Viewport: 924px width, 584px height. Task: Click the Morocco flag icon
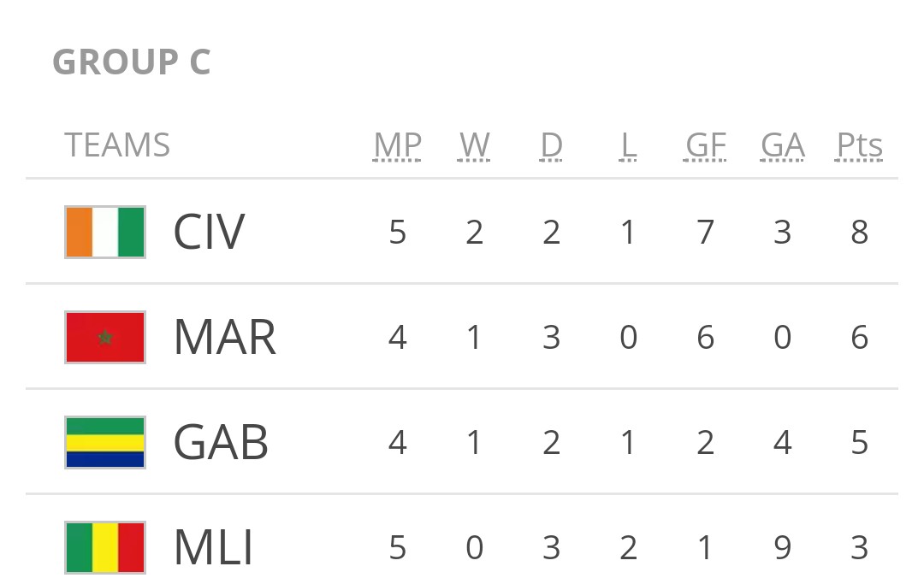tap(105, 337)
